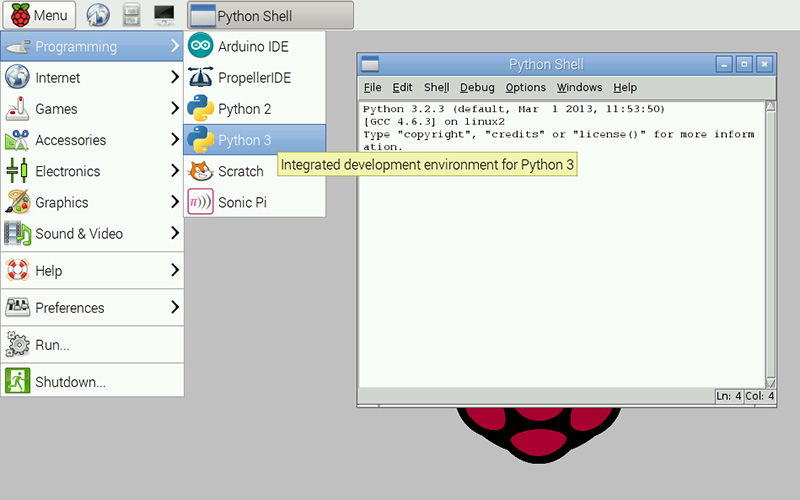Image resolution: width=800 pixels, height=500 pixels.
Task: Choose the Arduino IDE label
Action: tap(253, 46)
